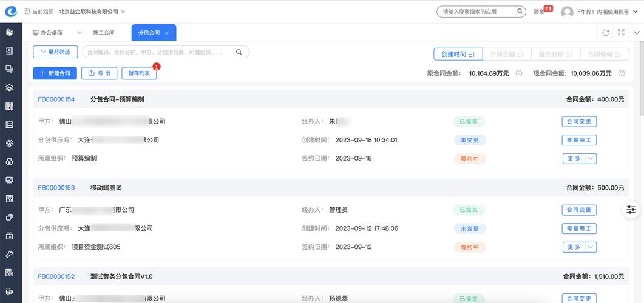Sort list by 创建时间

(x=458, y=54)
